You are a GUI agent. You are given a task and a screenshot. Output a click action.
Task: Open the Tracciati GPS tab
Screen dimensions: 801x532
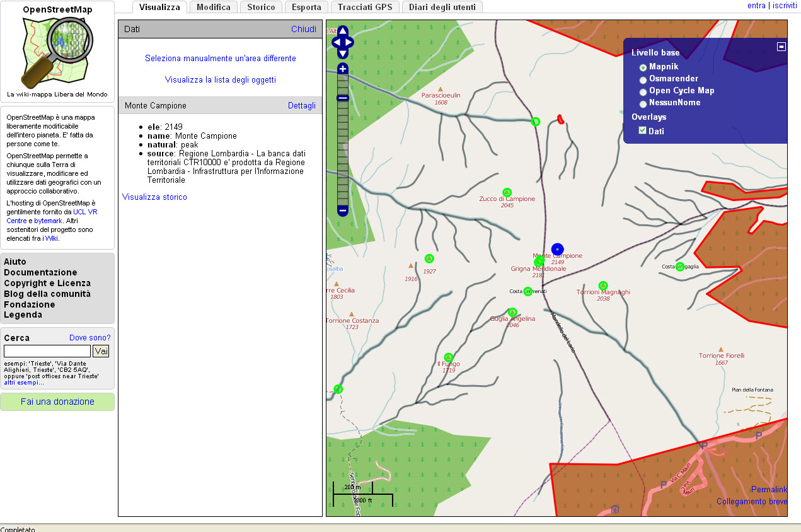click(x=365, y=7)
